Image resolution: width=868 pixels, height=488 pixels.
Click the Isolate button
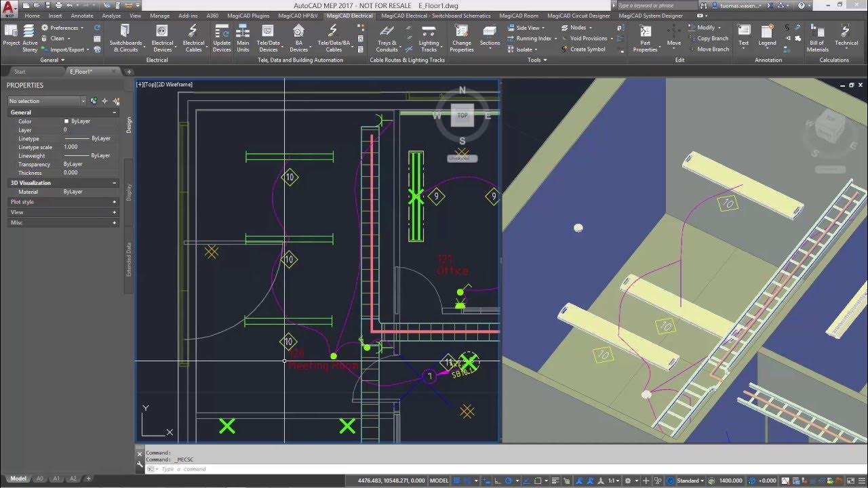(522, 49)
